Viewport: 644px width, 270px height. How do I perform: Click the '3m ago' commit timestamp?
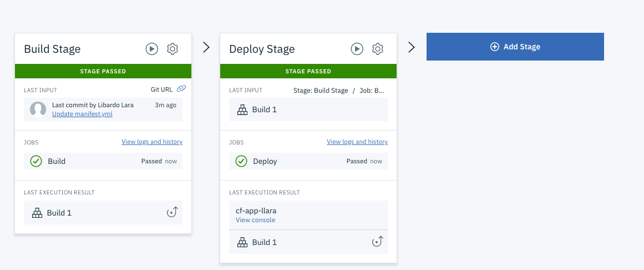(165, 105)
